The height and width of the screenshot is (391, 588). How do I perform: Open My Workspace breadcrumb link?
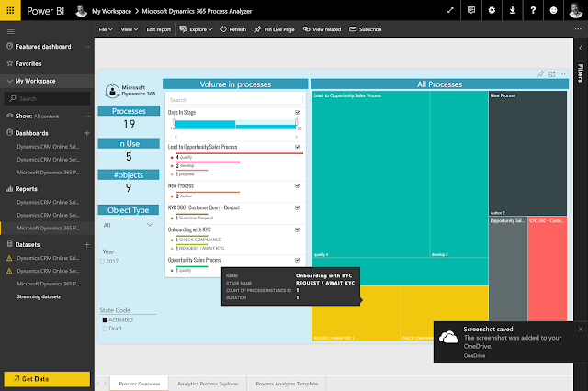coord(111,11)
